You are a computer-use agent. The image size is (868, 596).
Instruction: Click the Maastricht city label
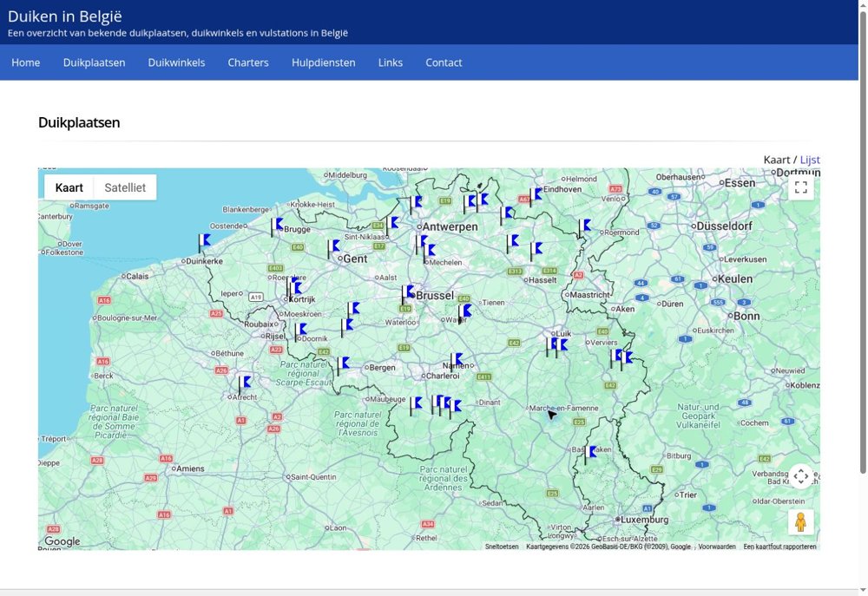[588, 295]
